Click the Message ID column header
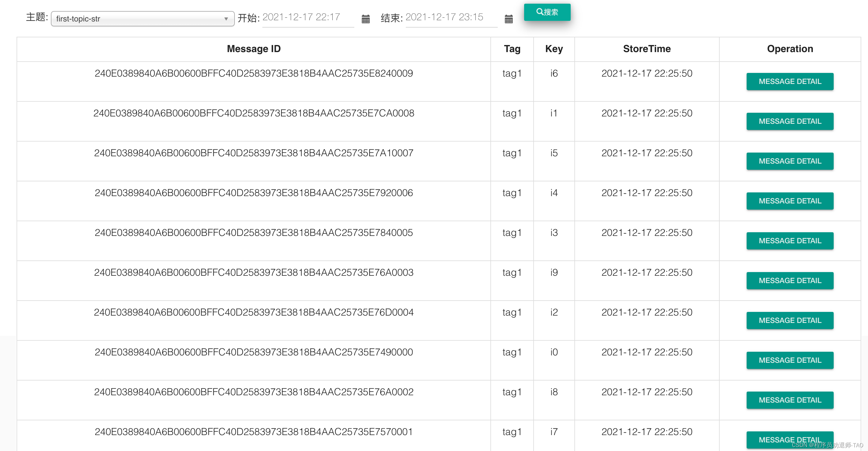Image resolution: width=868 pixels, height=451 pixels. click(x=254, y=49)
